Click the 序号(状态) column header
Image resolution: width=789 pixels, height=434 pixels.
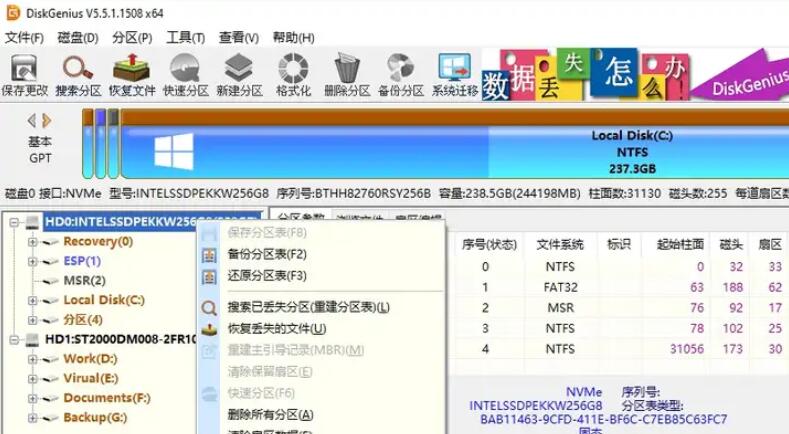click(x=489, y=245)
